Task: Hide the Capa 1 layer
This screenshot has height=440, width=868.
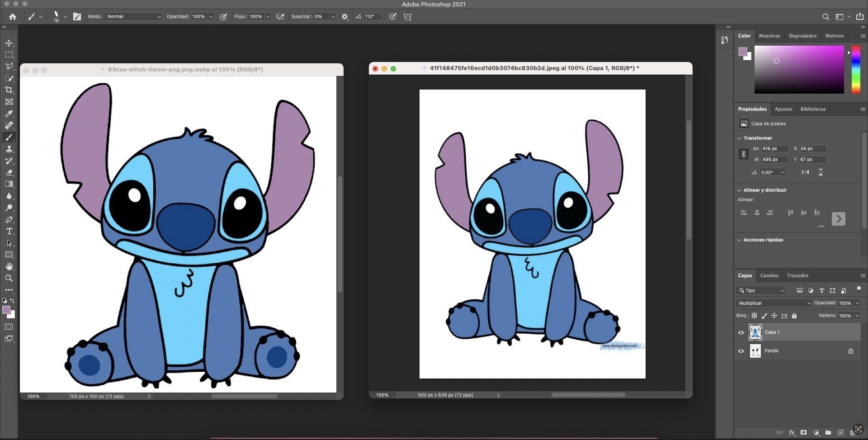Action: (x=741, y=332)
